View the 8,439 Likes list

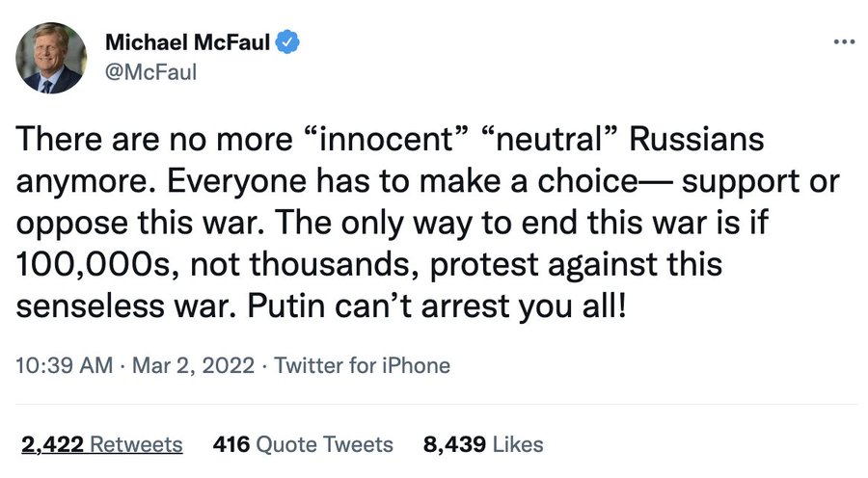click(x=483, y=444)
